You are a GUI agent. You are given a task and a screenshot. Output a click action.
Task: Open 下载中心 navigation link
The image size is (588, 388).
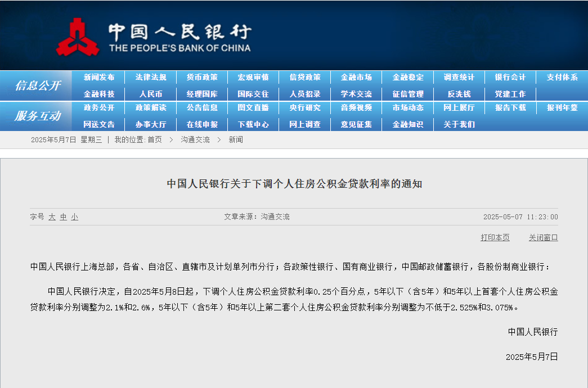254,124
